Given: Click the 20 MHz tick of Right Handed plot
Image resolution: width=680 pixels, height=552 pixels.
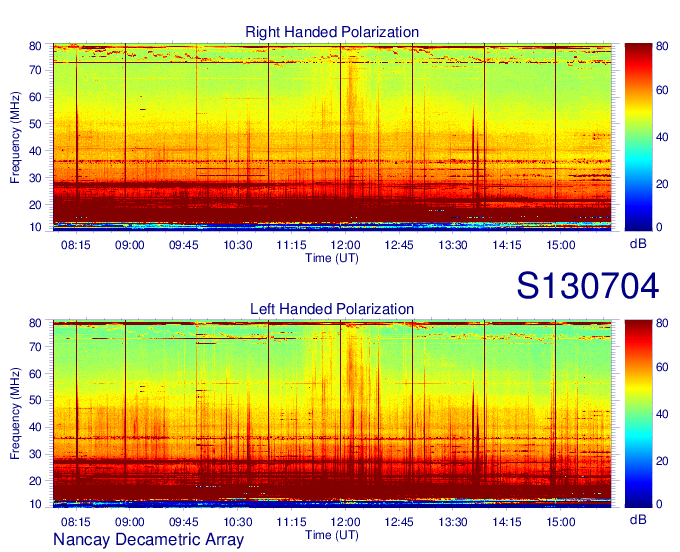Looking at the screenshot, I should [x=35, y=205].
